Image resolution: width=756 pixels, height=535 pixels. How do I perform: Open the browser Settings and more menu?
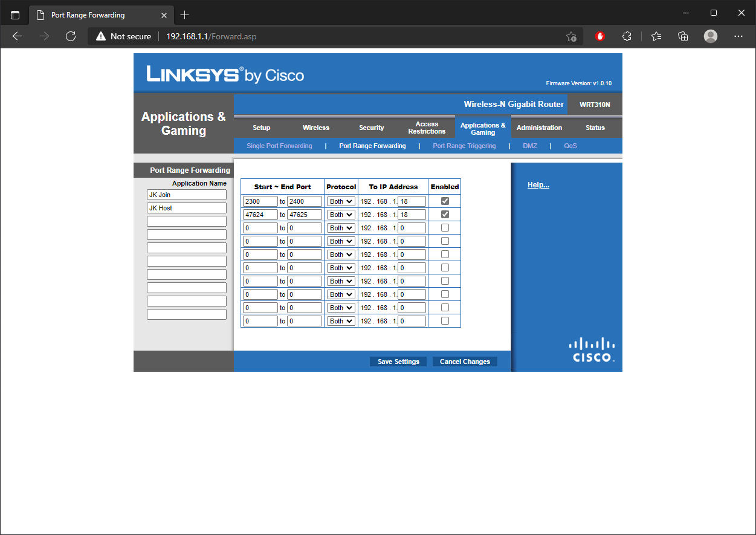tap(738, 36)
